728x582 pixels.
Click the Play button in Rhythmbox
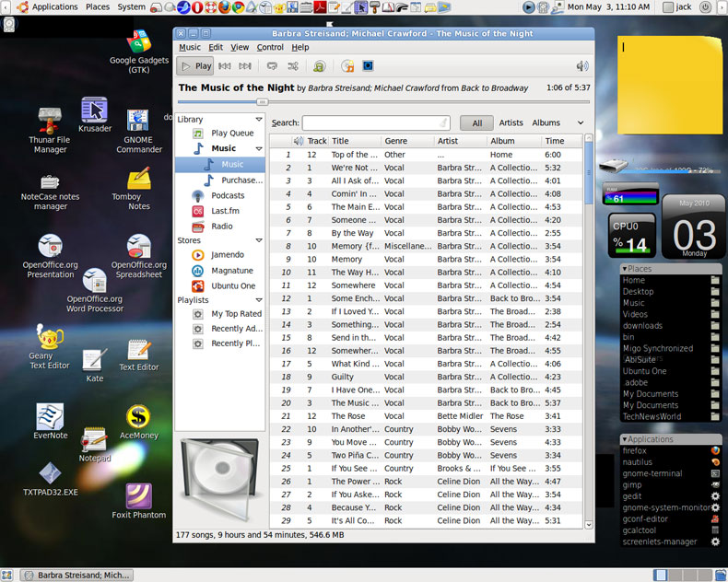tap(195, 66)
